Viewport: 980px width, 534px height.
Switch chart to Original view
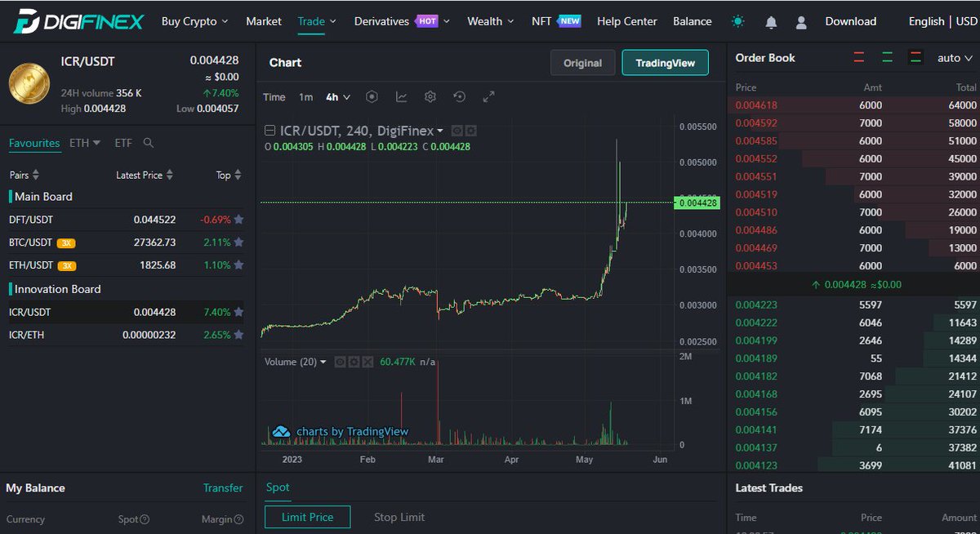pos(583,63)
